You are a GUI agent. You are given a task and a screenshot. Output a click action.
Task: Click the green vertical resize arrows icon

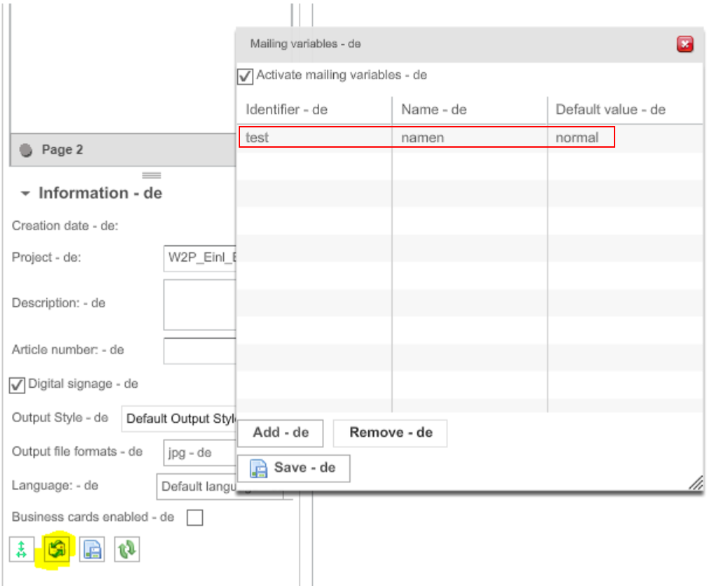coord(21,549)
